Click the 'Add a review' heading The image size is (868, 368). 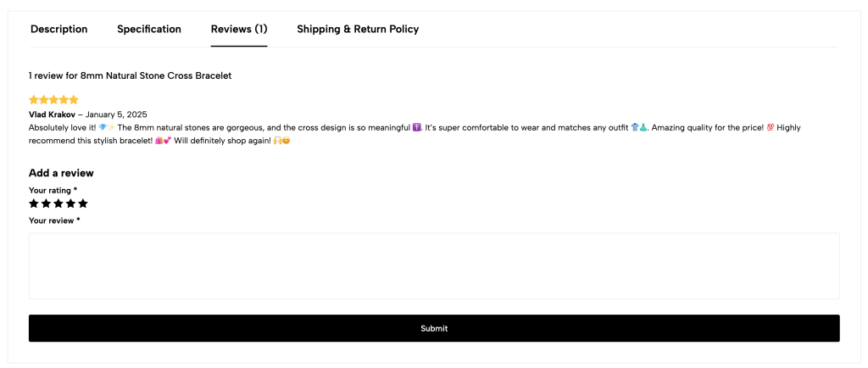click(x=61, y=173)
